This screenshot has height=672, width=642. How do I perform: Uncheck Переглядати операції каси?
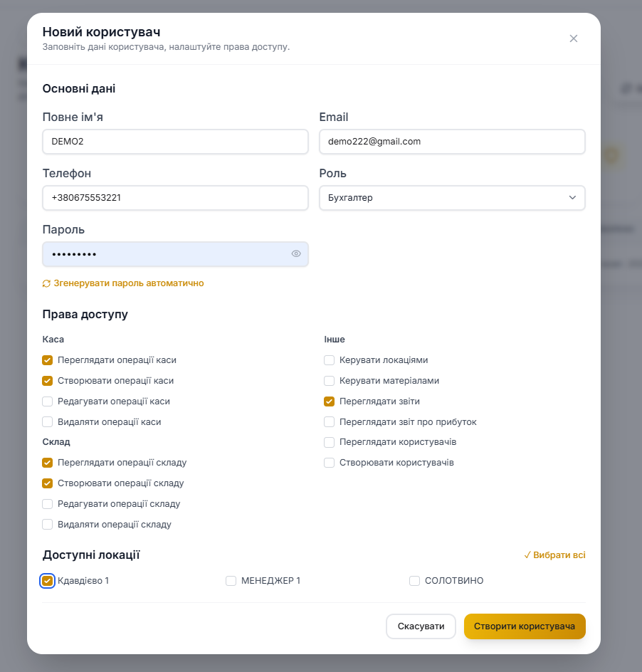point(48,360)
